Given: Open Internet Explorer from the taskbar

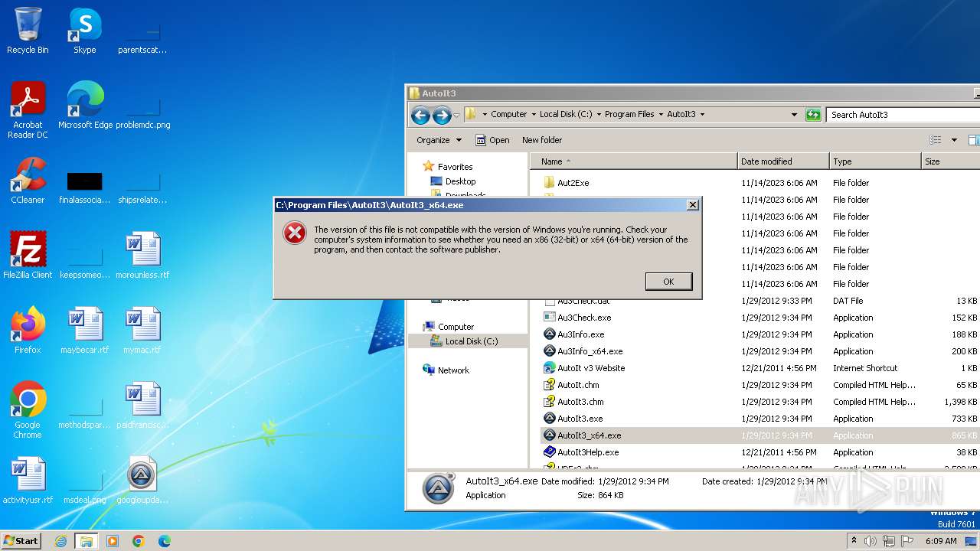Looking at the screenshot, I should 61,541.
